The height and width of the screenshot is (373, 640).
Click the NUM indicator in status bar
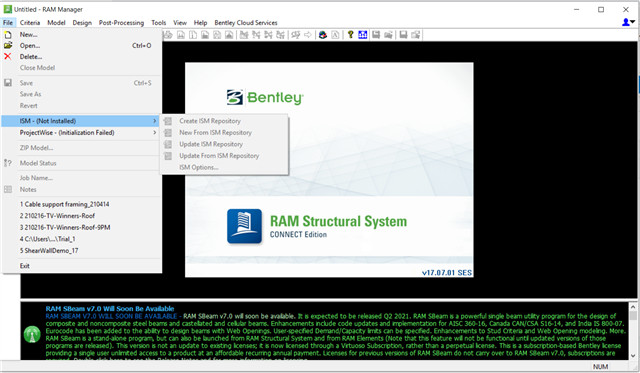coord(600,366)
